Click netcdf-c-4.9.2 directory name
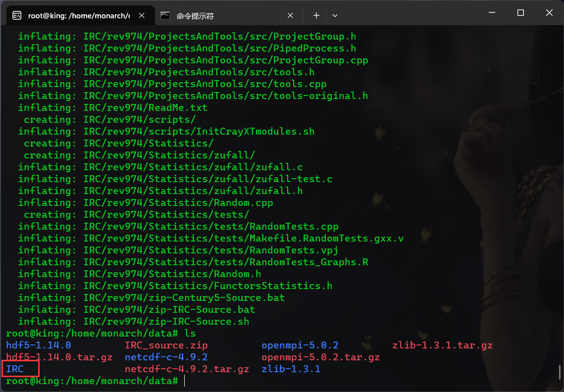Image resolution: width=564 pixels, height=392 pixels. point(166,357)
